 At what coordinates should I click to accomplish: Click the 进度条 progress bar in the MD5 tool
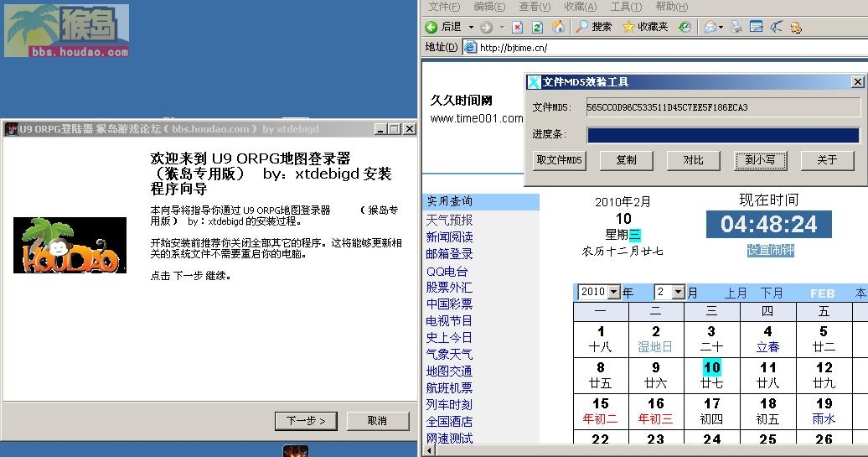pos(722,135)
